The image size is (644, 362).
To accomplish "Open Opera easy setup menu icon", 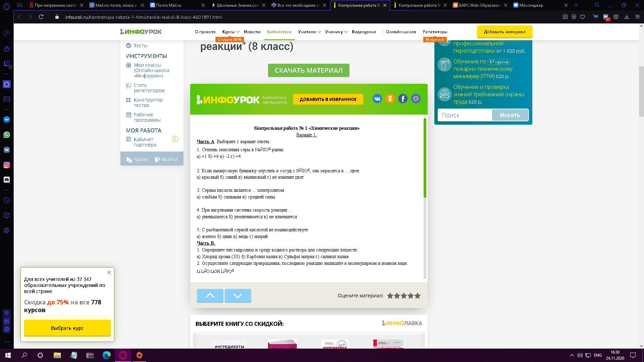I will [x=638, y=17].
